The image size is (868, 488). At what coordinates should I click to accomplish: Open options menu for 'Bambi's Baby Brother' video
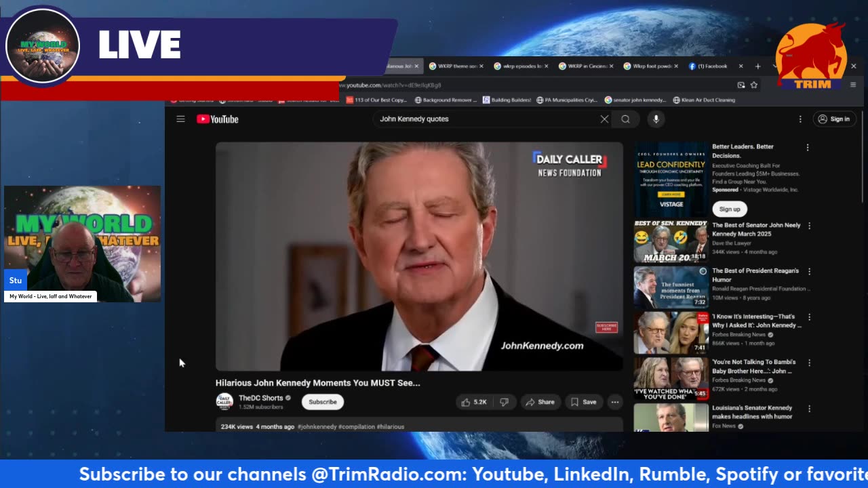pyautogui.click(x=809, y=363)
